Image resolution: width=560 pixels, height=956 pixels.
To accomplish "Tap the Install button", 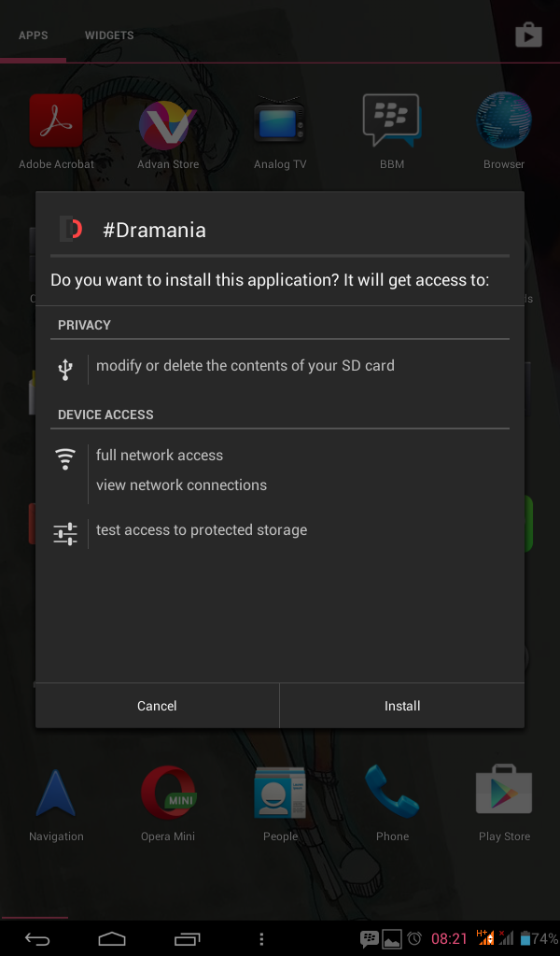I will pos(402,706).
